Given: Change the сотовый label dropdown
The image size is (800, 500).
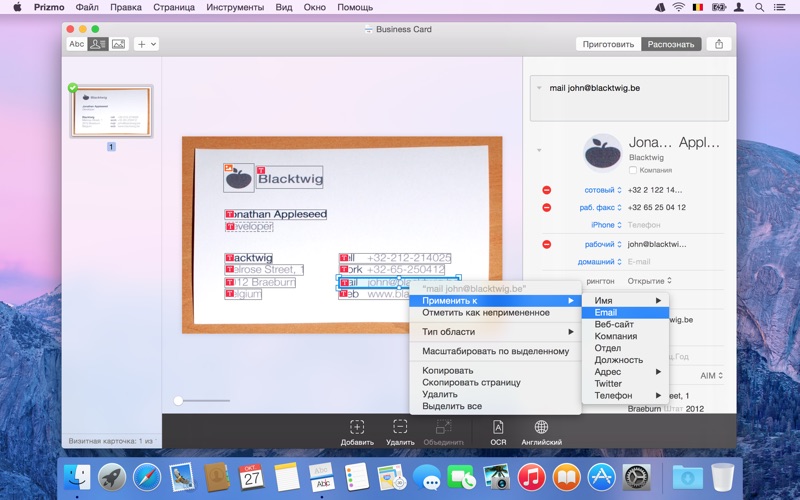Looking at the screenshot, I should pos(603,190).
